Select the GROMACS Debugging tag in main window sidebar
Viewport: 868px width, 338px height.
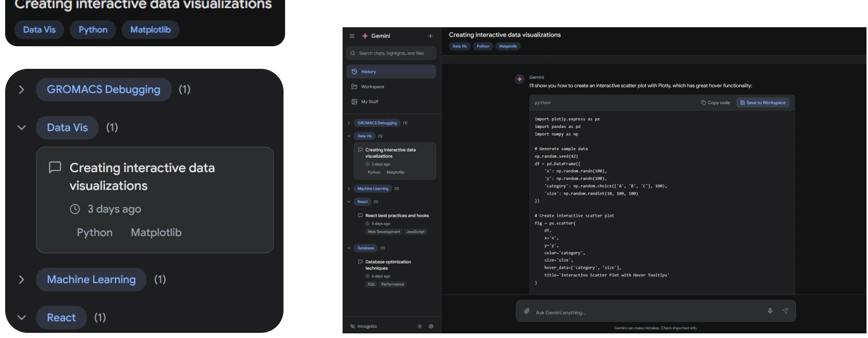point(377,123)
